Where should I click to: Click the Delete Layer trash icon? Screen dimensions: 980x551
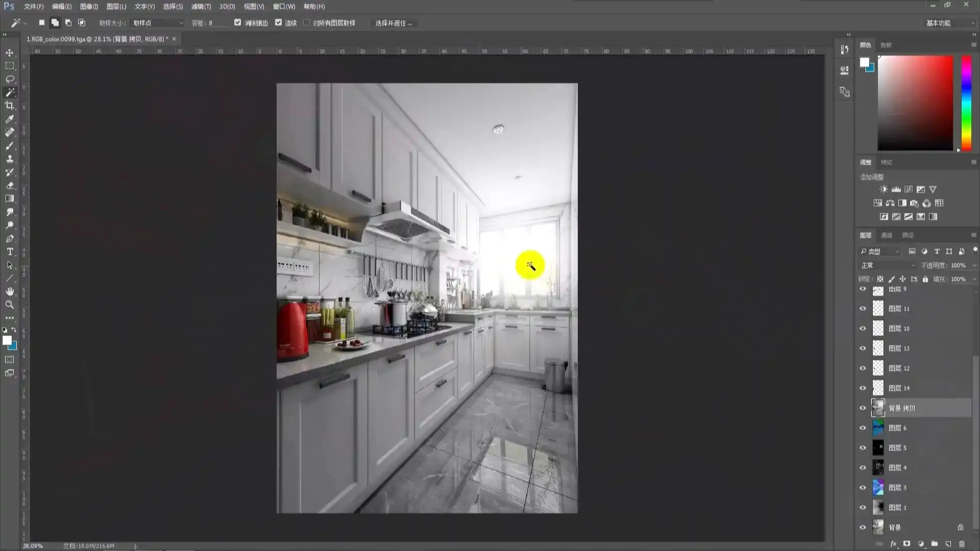click(962, 544)
